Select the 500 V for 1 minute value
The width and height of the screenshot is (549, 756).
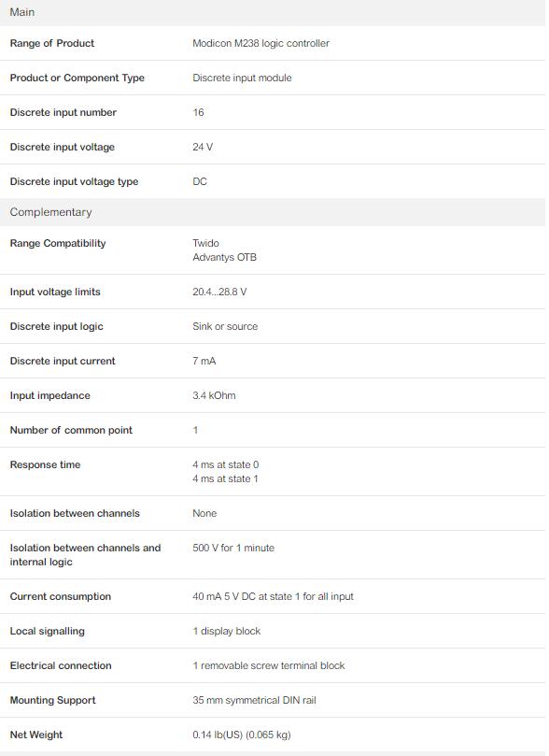click(233, 548)
